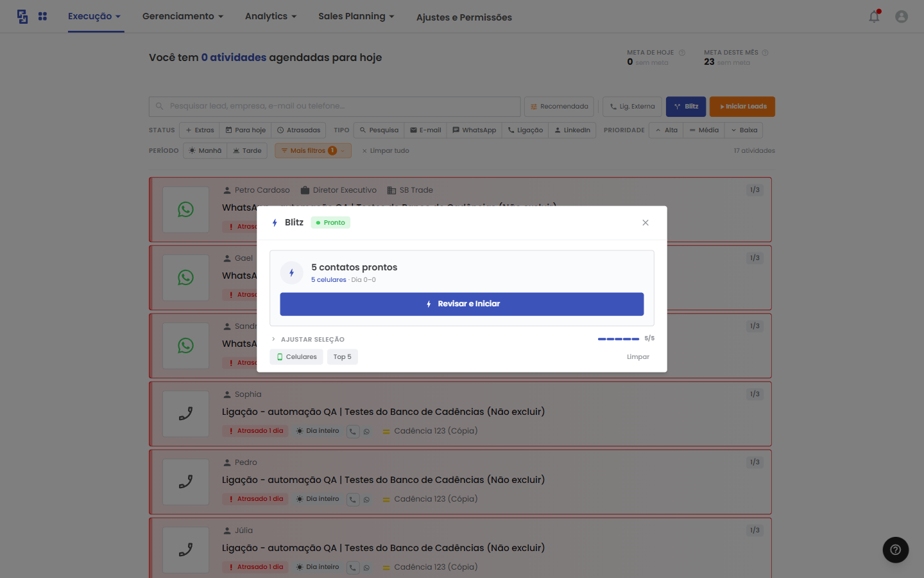Click Limpar in the Blitz dialog
Viewport: 924px width, 578px height.
point(638,357)
